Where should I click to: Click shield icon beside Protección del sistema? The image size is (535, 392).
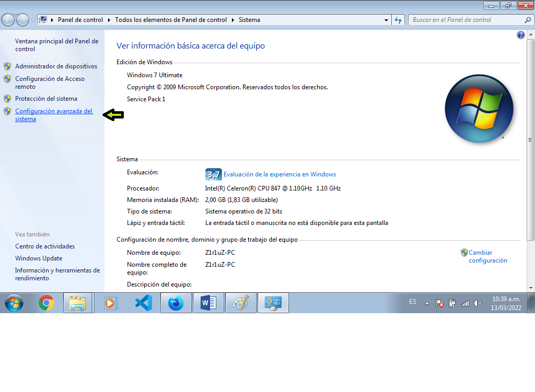7,99
